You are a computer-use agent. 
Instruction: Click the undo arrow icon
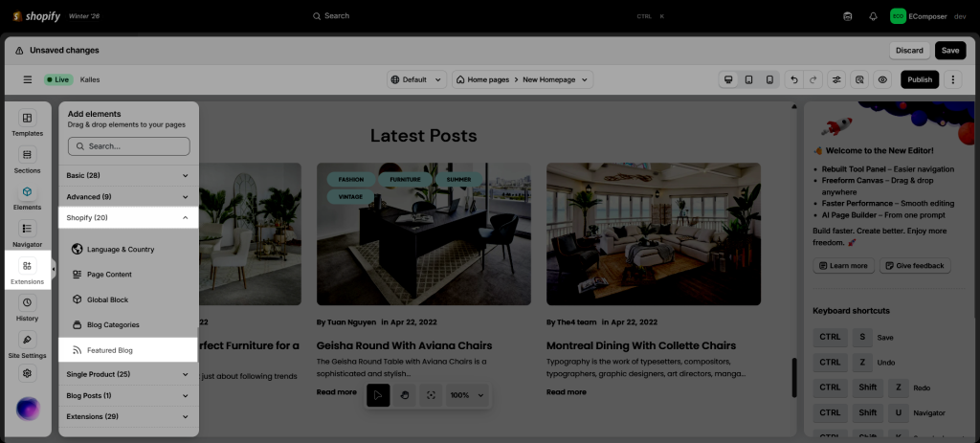[x=793, y=79]
